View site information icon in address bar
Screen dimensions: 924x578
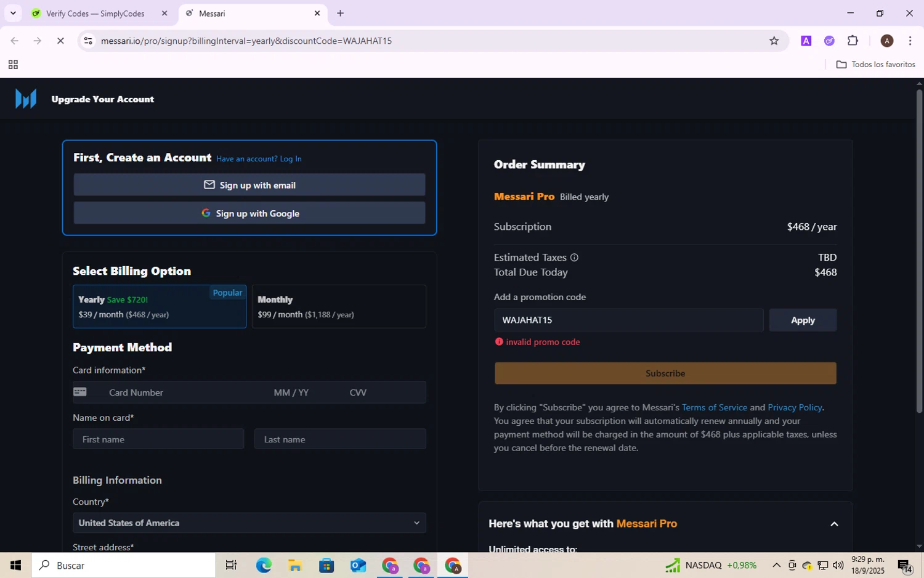tap(88, 41)
